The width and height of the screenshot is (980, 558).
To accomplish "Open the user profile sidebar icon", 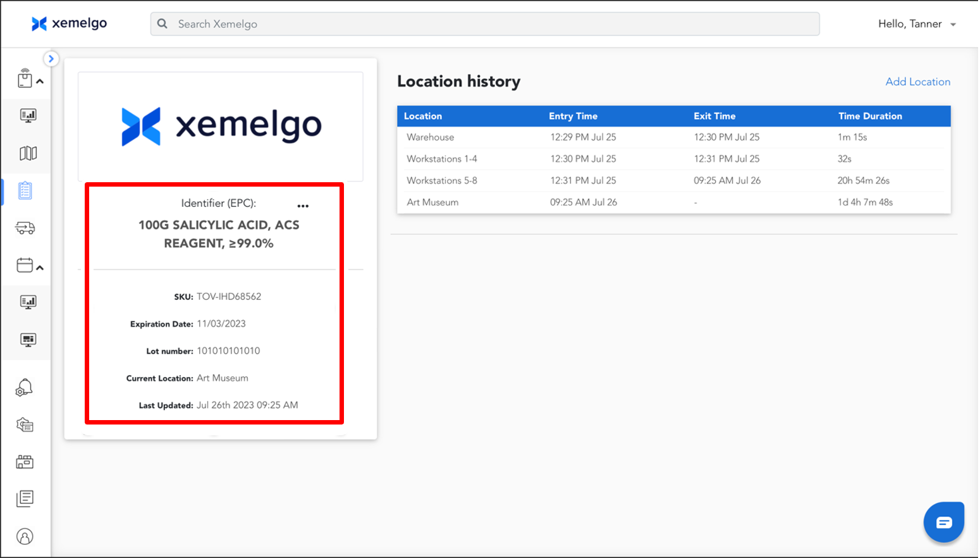I will pyautogui.click(x=25, y=536).
